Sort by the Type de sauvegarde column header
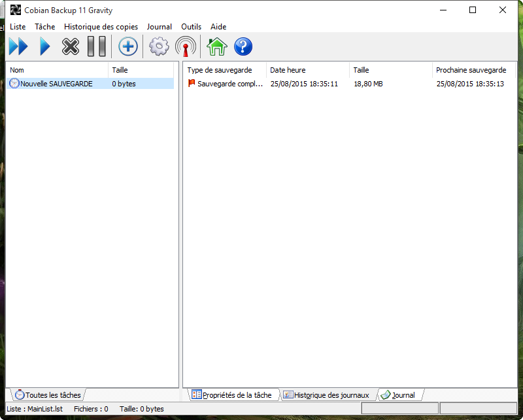The height and width of the screenshot is (420, 523). pyautogui.click(x=224, y=70)
